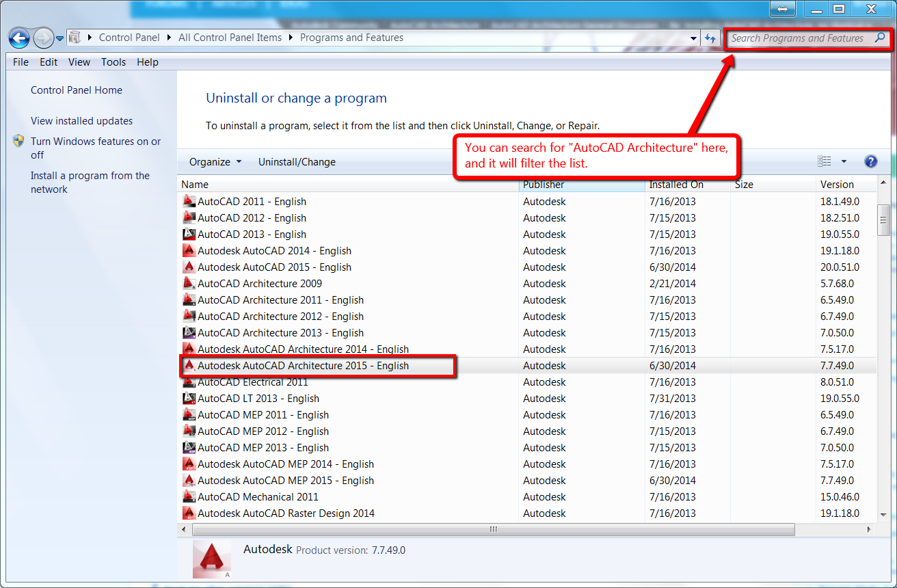Open the Tools menu
Screen dimensions: 897x588
click(x=113, y=62)
